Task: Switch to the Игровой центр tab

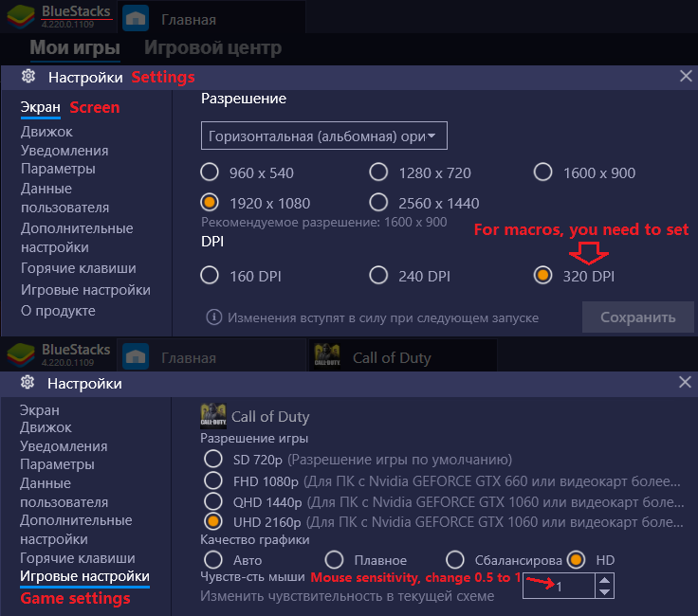Action: click(212, 47)
